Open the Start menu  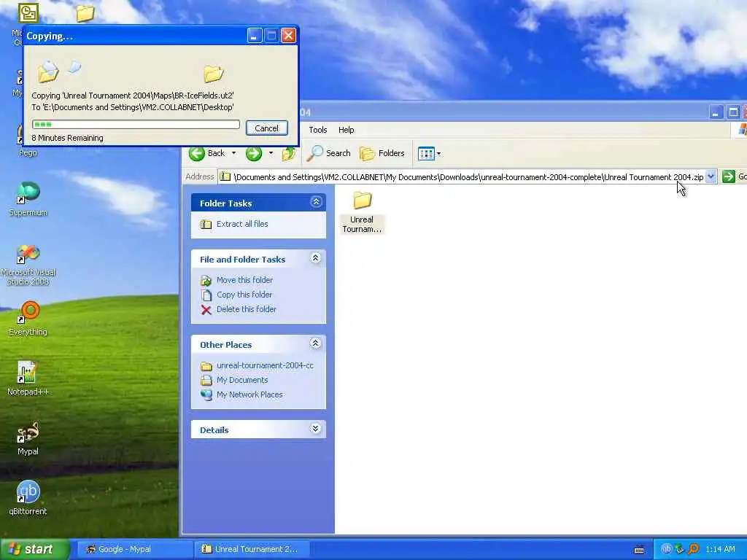click(34, 549)
